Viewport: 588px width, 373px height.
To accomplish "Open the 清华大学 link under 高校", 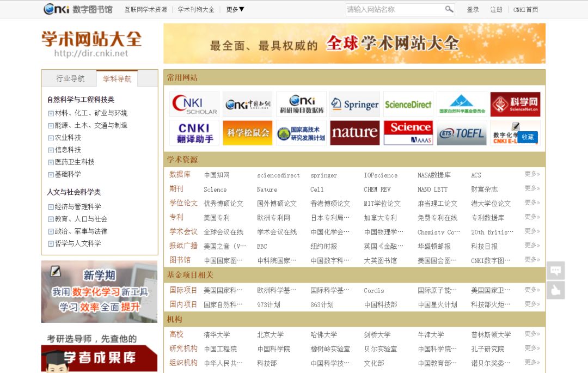I will coord(217,334).
